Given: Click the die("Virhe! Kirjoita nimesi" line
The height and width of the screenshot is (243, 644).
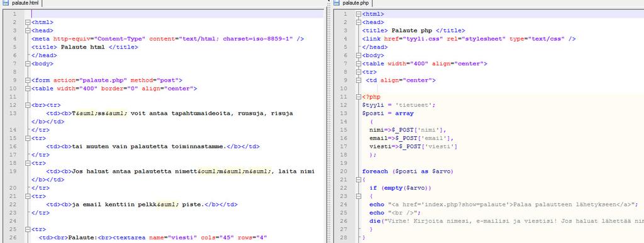Looking at the screenshot, I should [x=506, y=221].
